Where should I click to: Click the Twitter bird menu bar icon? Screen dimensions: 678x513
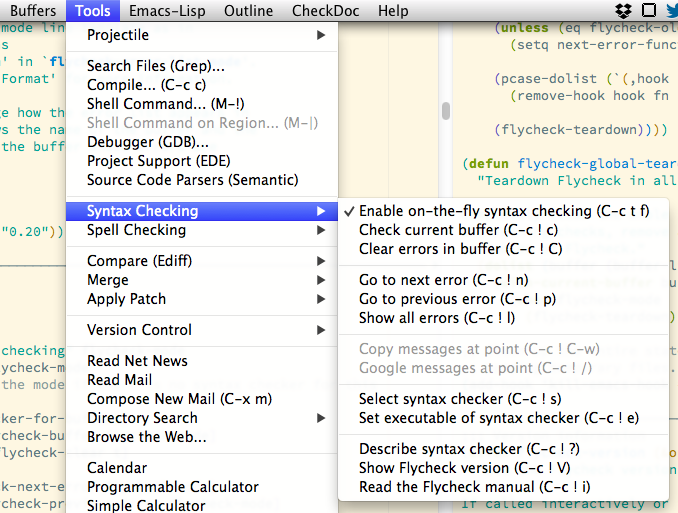coord(671,11)
